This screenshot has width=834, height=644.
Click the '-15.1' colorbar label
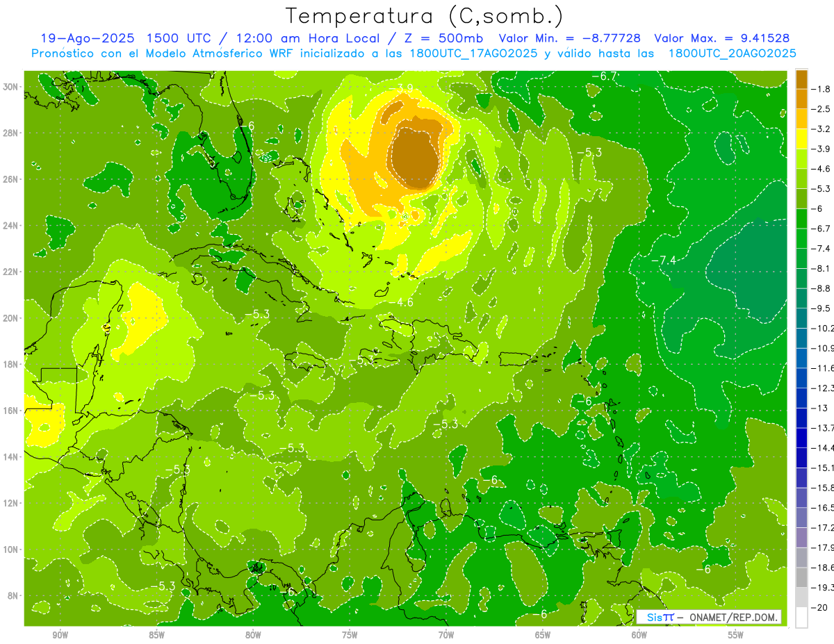pos(823,468)
